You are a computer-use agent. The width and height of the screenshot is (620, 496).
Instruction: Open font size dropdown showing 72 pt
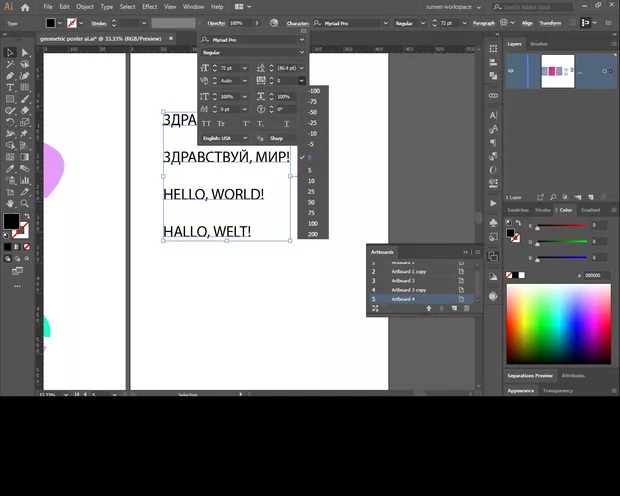click(x=245, y=68)
